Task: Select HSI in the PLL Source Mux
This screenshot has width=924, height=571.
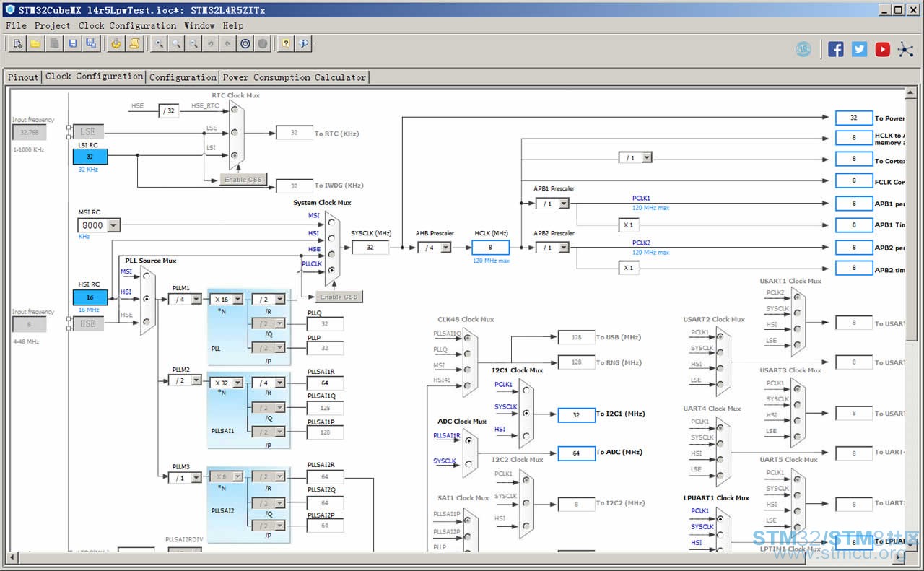Action: [147, 298]
